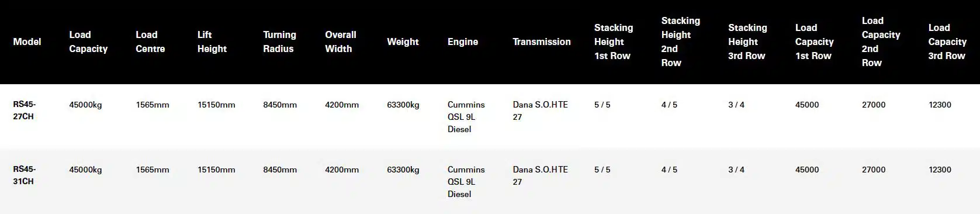
Task: Select the RS45-27CH model cell
Action: tap(25, 111)
